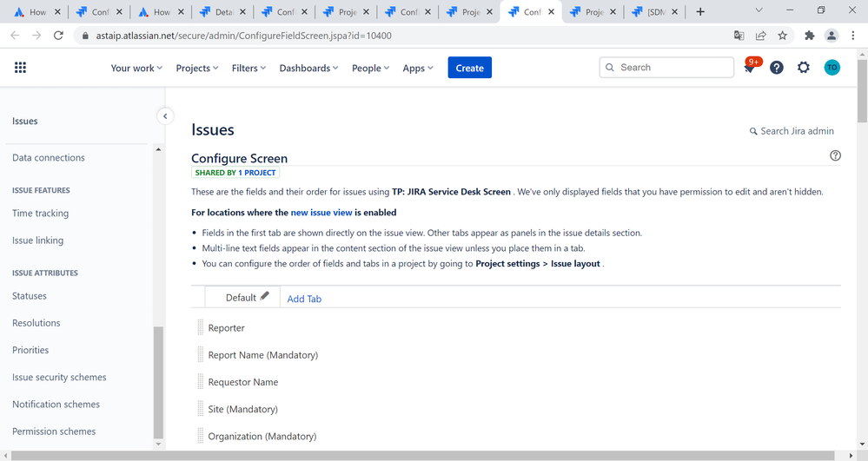The height and width of the screenshot is (461, 868).
Task: Select the Site (Mandatory) field text
Action: click(x=243, y=410)
